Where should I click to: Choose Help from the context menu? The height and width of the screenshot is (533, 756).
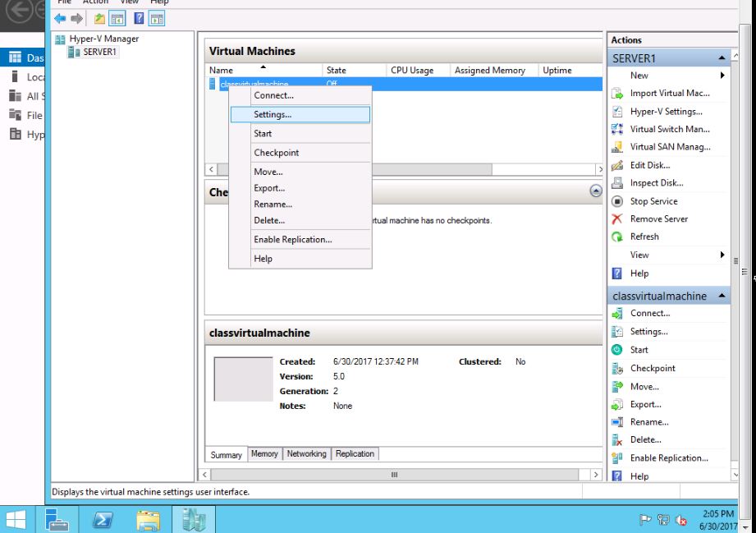[x=300, y=259]
